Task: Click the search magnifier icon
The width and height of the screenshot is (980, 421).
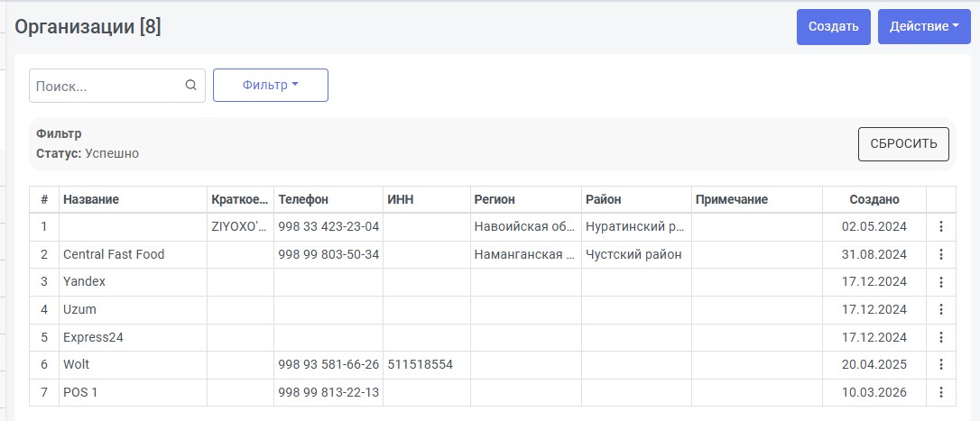Action: [x=191, y=86]
